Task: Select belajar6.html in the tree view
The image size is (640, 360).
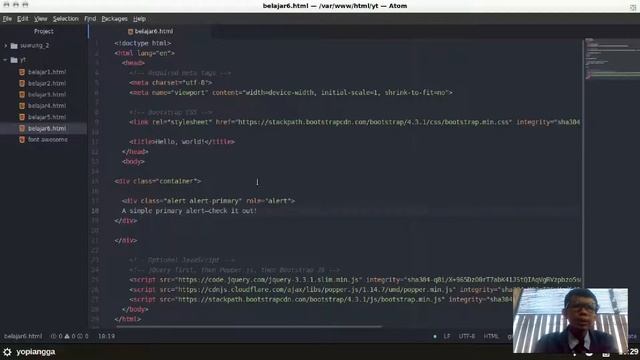Action: pos(47,128)
